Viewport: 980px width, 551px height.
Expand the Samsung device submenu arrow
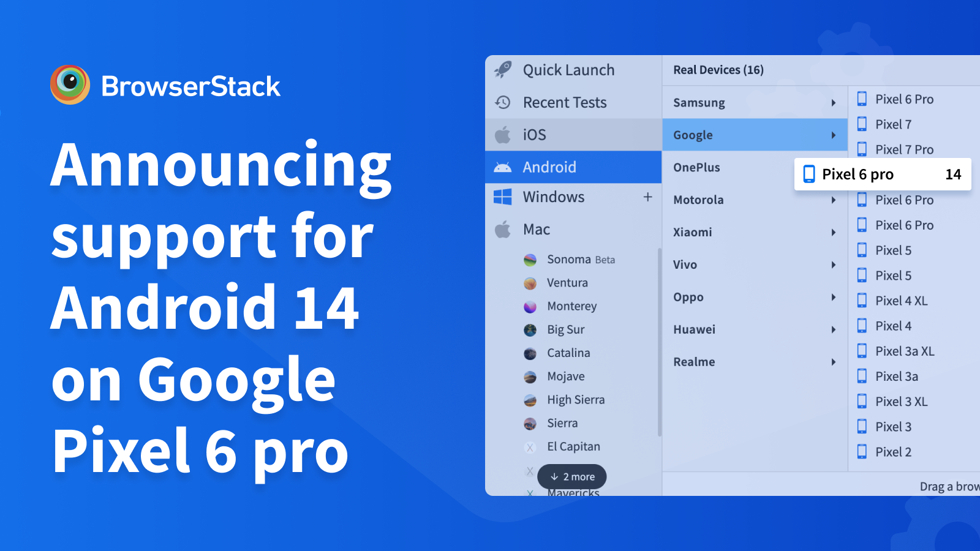pos(833,103)
